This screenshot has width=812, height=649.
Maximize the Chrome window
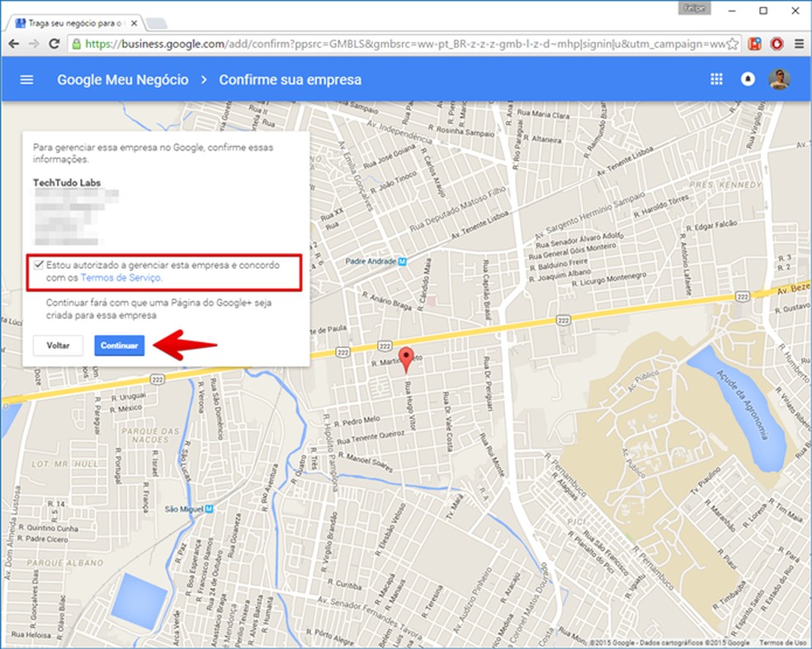click(x=763, y=11)
